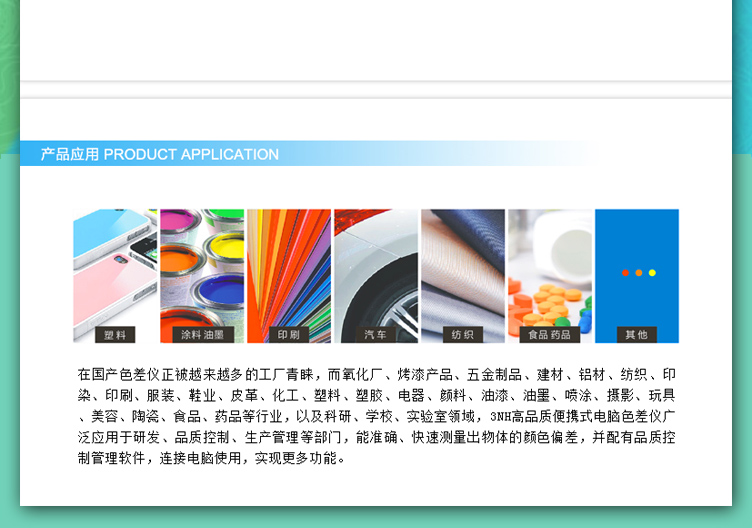Viewport: 752px width, 528px height.
Task: Click the blue 其他 tile
Action: click(637, 276)
